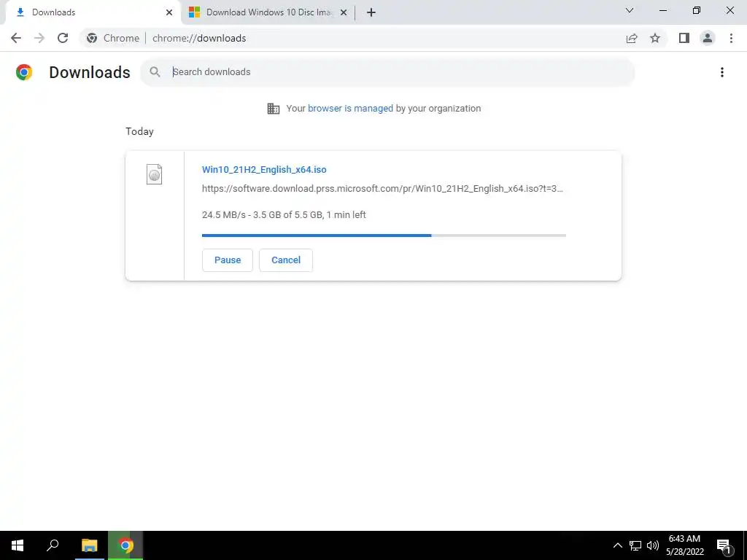Image resolution: width=747 pixels, height=560 pixels.
Task: Go back using the browser back arrow
Action: [16, 38]
